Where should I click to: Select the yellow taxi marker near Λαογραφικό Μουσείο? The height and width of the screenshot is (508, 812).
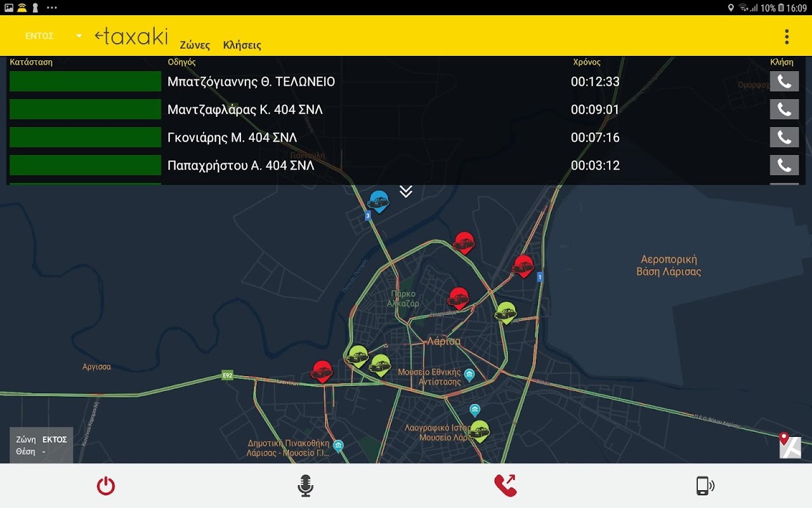pyautogui.click(x=480, y=431)
